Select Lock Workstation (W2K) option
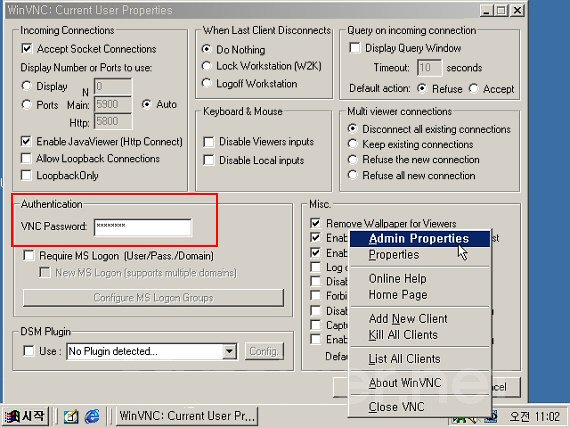570x428 pixels. click(206, 66)
